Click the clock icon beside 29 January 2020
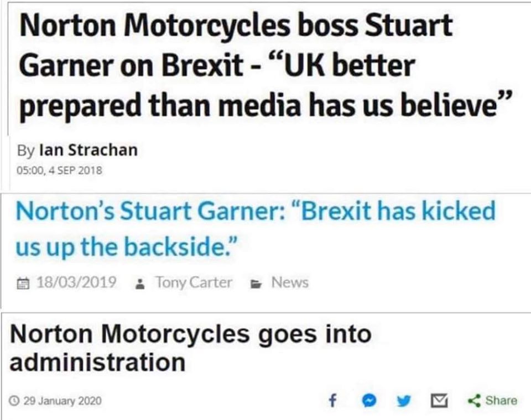The width and height of the screenshot is (531, 420). 14,401
